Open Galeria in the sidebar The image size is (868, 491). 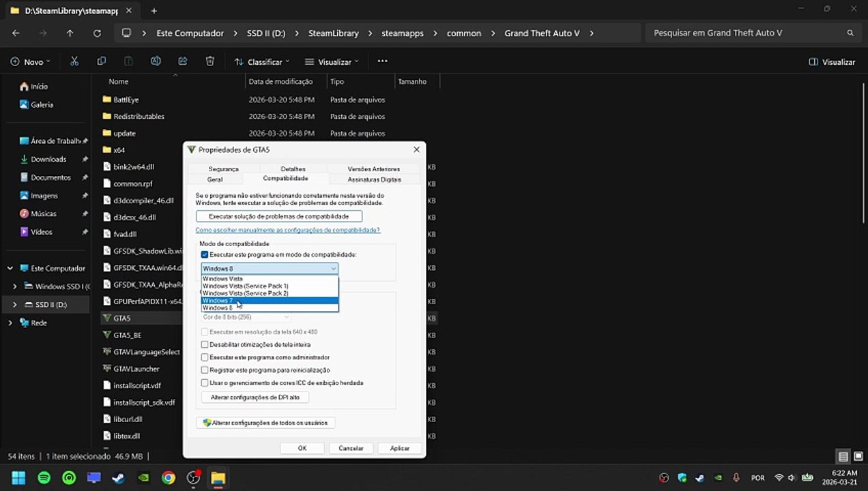[36, 104]
